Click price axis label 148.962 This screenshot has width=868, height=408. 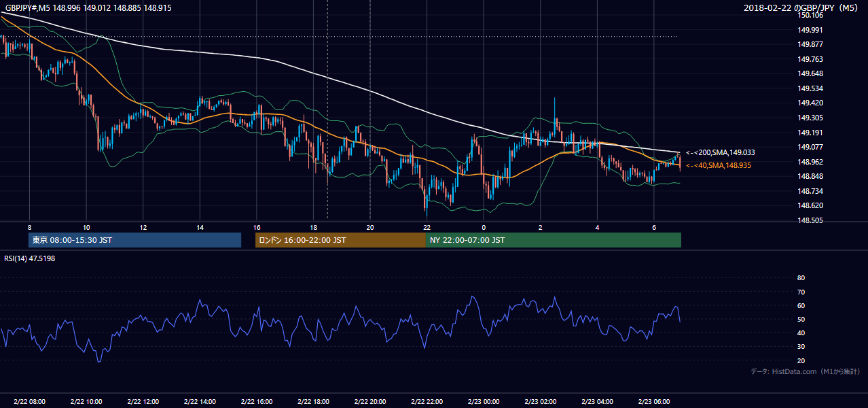tap(811, 162)
